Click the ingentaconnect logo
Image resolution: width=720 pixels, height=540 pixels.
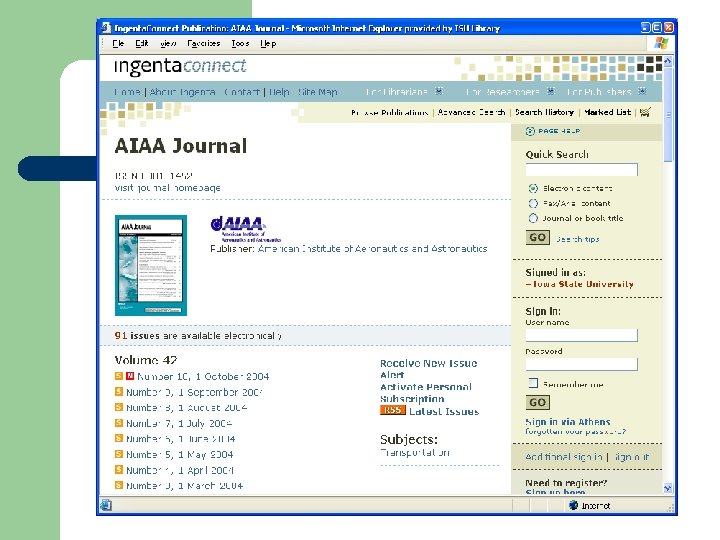coord(180,66)
